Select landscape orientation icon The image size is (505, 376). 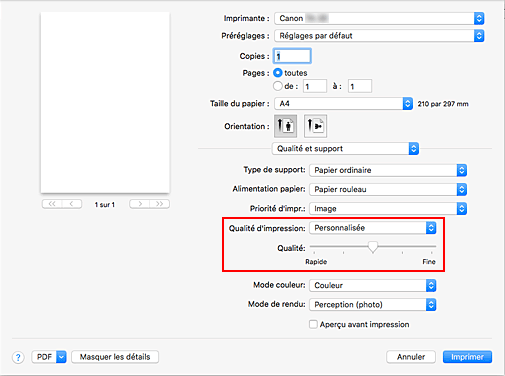pyautogui.click(x=315, y=126)
